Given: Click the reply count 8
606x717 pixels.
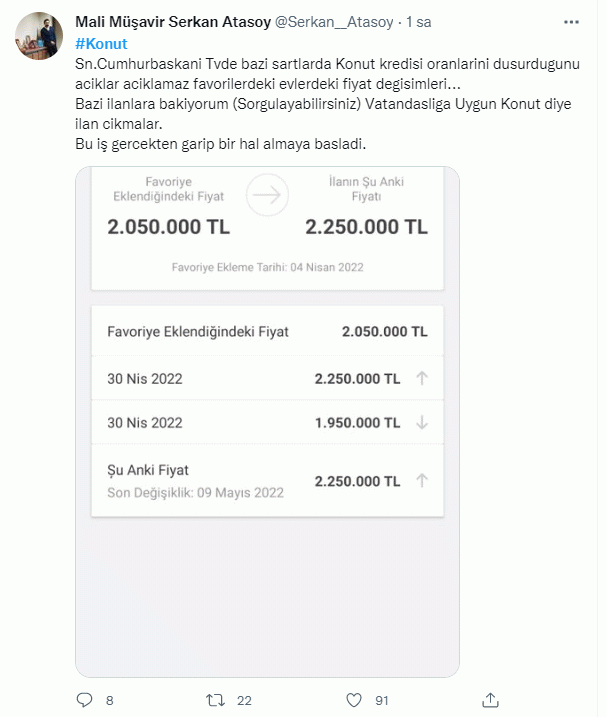Looking at the screenshot, I should (x=109, y=700).
